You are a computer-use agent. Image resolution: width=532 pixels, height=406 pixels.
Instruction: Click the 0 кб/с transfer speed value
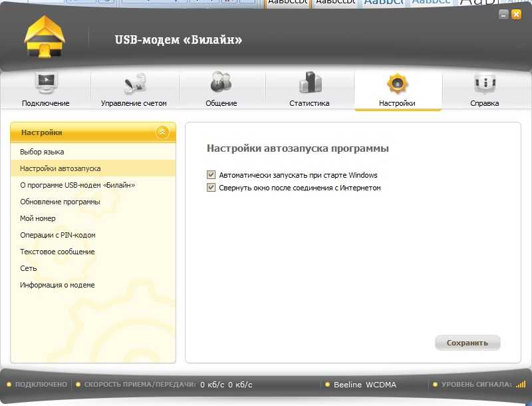(226, 385)
